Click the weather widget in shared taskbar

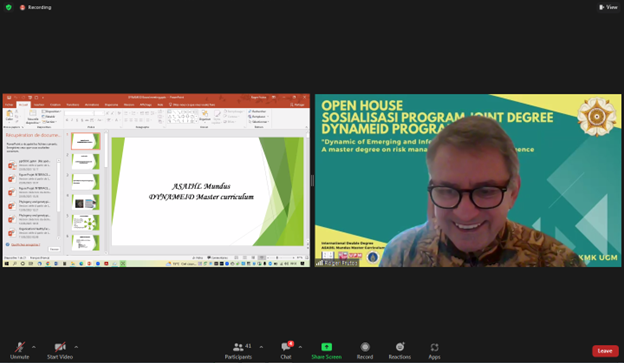click(x=181, y=263)
